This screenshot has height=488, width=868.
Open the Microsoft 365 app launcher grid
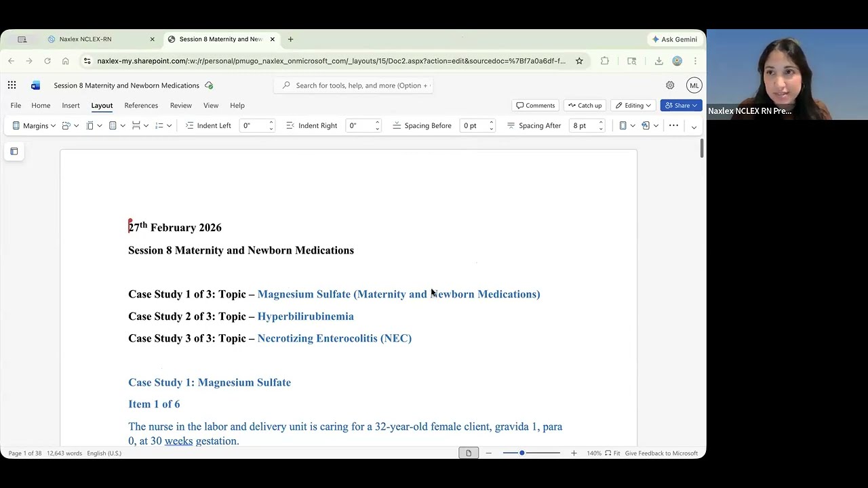coord(12,85)
